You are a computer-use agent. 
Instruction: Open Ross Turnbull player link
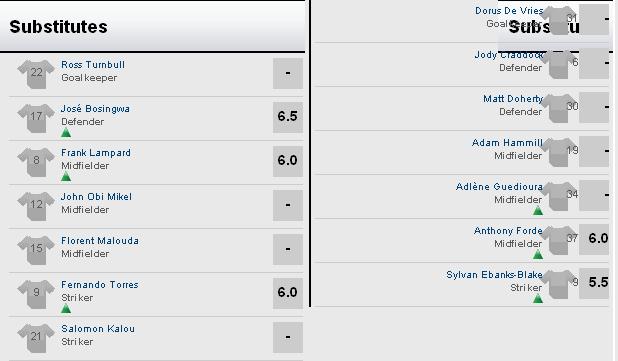[93, 65]
